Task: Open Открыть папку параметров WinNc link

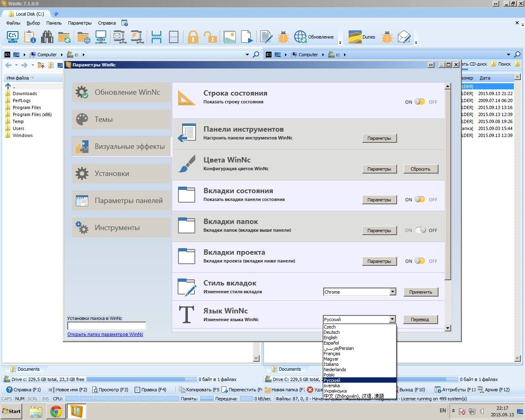Action: click(x=105, y=334)
